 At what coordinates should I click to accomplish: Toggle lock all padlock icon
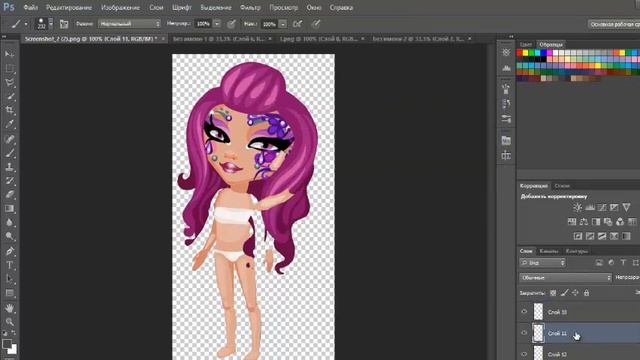point(587,293)
